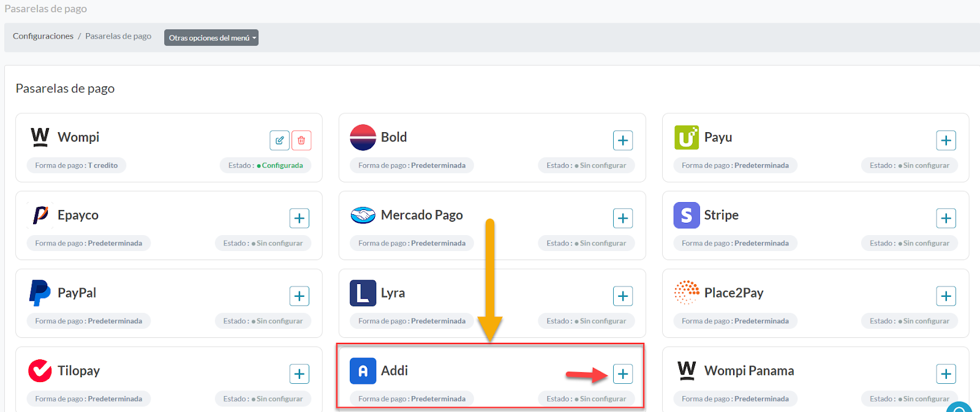The image size is (980, 412).
Task: Click Wompi's Forma de pago T credito label
Action: tap(77, 165)
